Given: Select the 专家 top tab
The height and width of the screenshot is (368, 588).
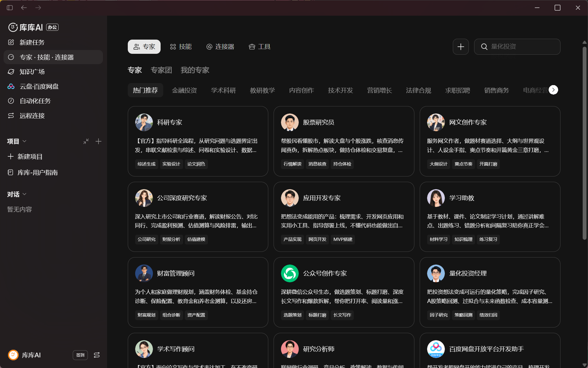Looking at the screenshot, I should click(x=144, y=47).
